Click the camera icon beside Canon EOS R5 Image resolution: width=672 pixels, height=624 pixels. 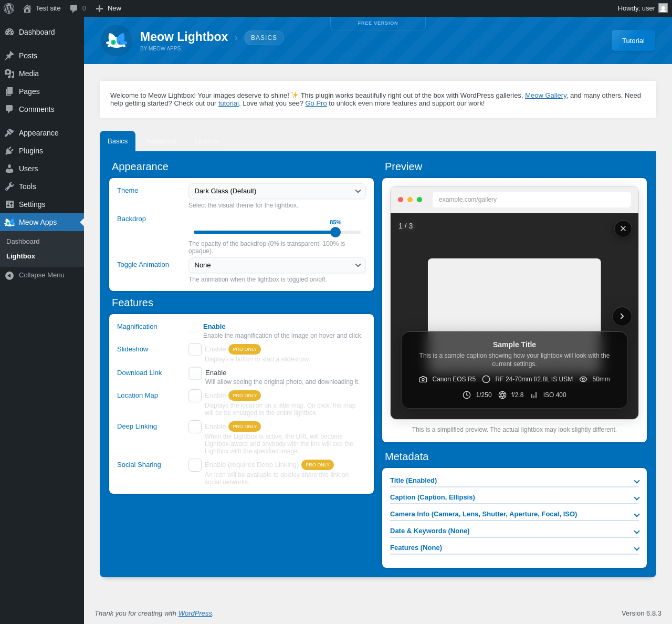423,379
